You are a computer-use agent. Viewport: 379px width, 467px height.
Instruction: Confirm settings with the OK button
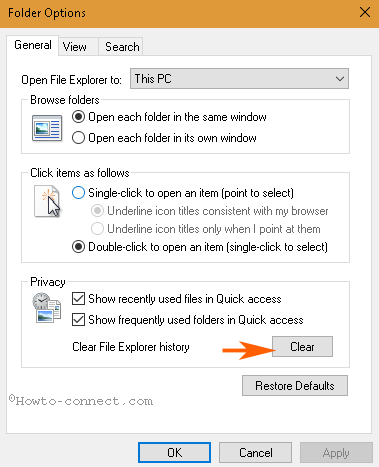(174, 452)
